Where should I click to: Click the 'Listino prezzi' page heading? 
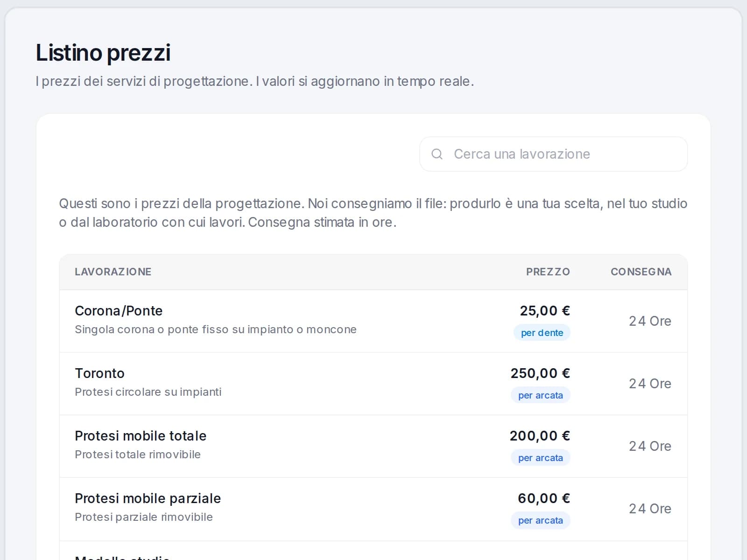pos(103,53)
